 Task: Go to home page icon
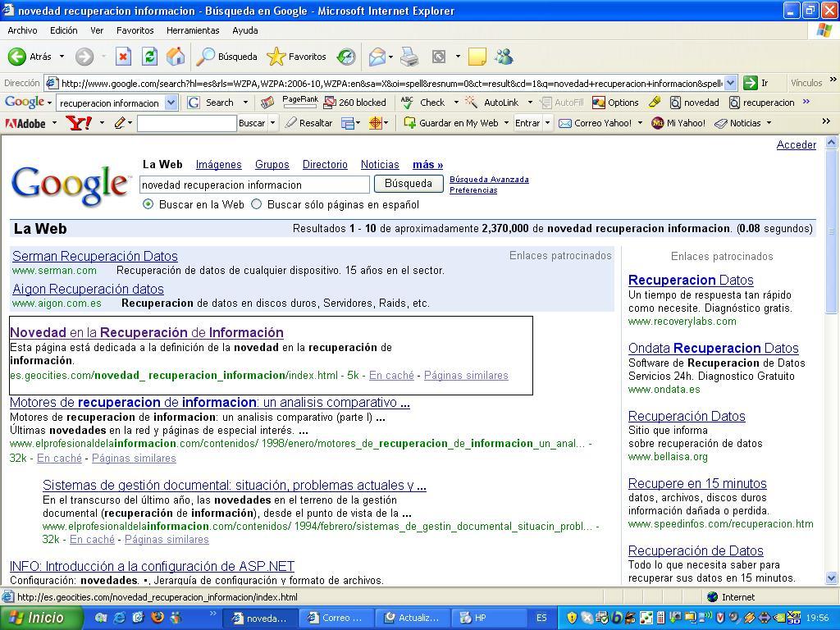pos(176,57)
